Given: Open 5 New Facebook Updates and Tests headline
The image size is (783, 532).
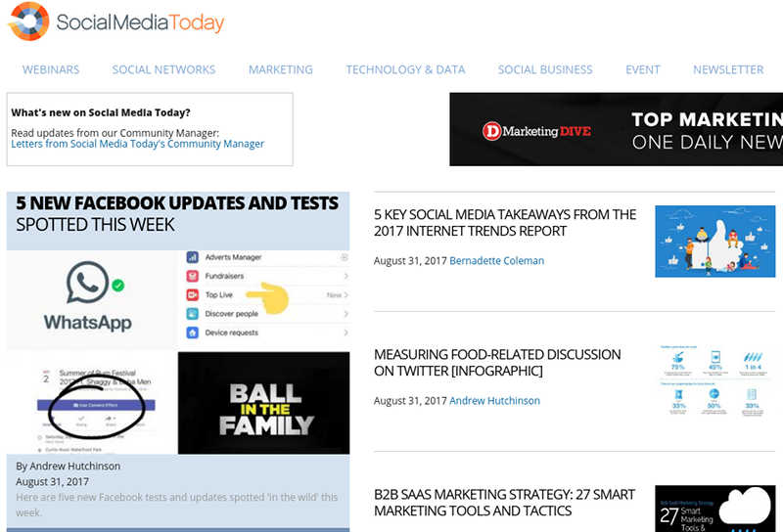Looking at the screenshot, I should coord(177,213).
